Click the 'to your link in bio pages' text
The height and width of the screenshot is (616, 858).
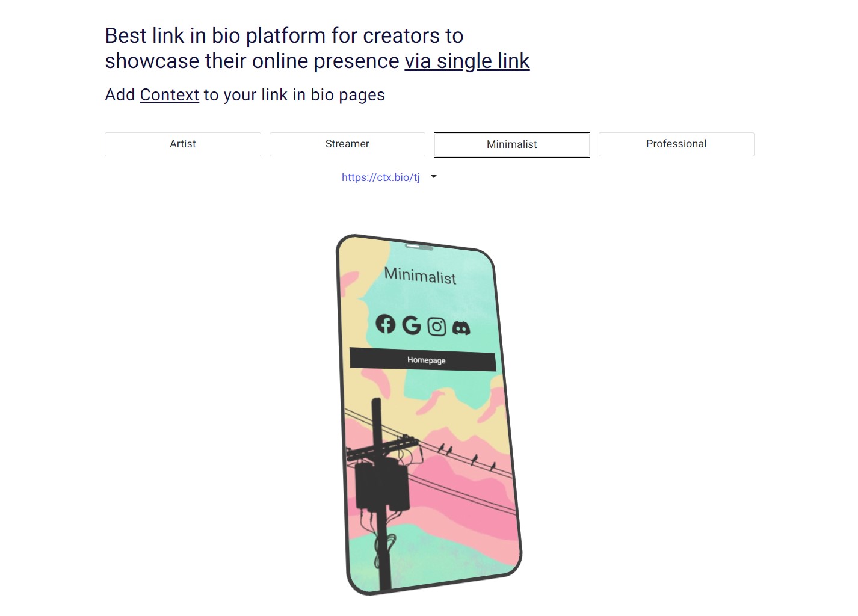294,95
